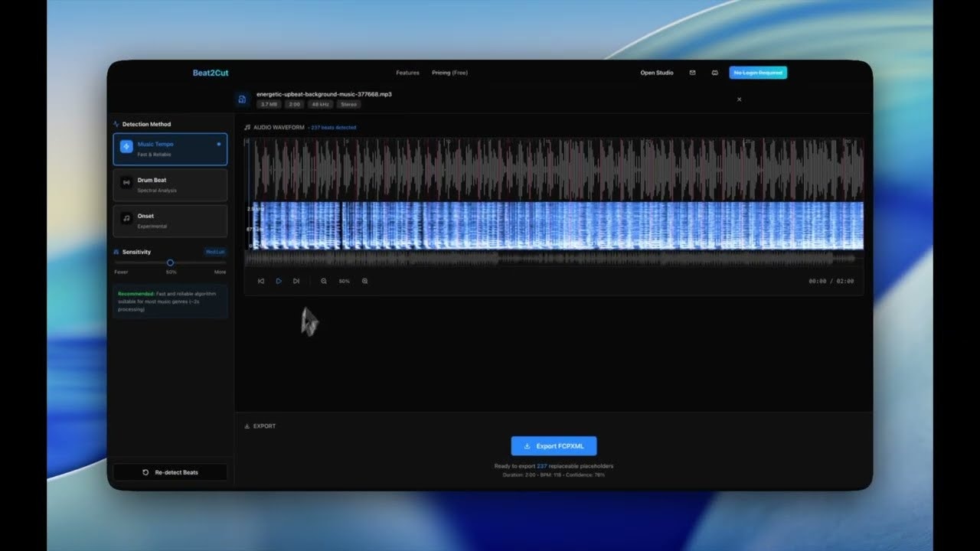Go to Pricing (Free) page
This screenshot has height=551, width=980.
coord(449,73)
